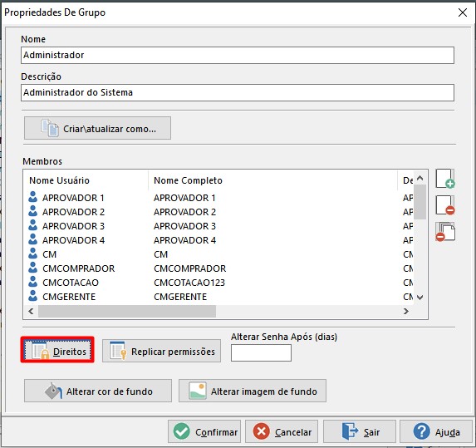
Task: Click the remove member icon with red minus
Action: (445, 205)
